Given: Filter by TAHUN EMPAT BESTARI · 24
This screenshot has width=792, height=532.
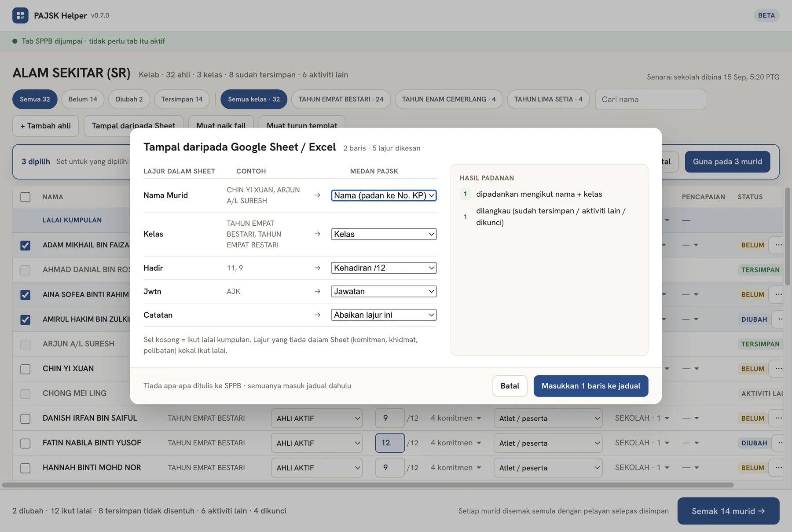Looking at the screenshot, I should tap(341, 99).
